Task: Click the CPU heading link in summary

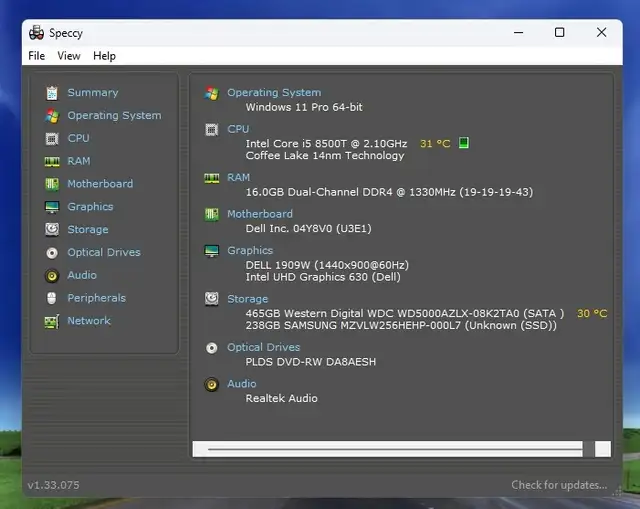Action: coord(238,129)
